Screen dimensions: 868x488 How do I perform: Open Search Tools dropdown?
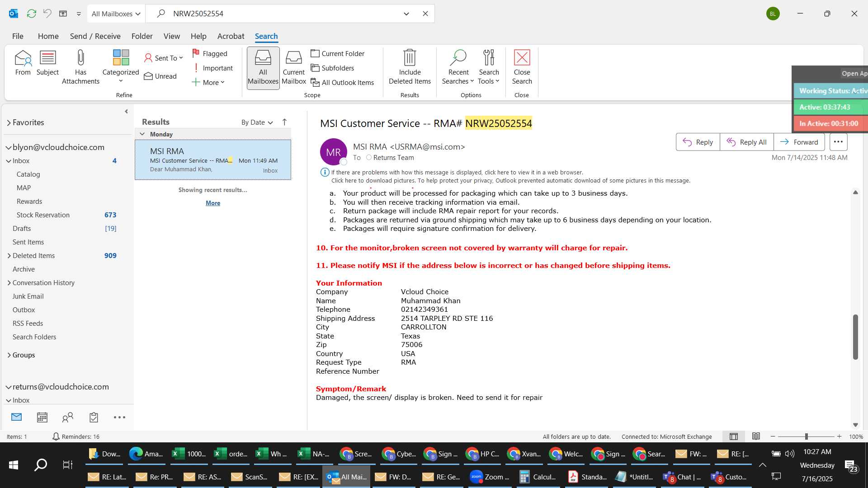coord(489,67)
